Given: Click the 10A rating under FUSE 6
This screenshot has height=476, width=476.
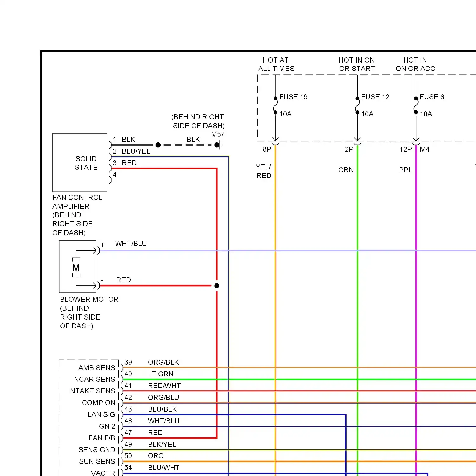Looking at the screenshot, I should 426,114.
